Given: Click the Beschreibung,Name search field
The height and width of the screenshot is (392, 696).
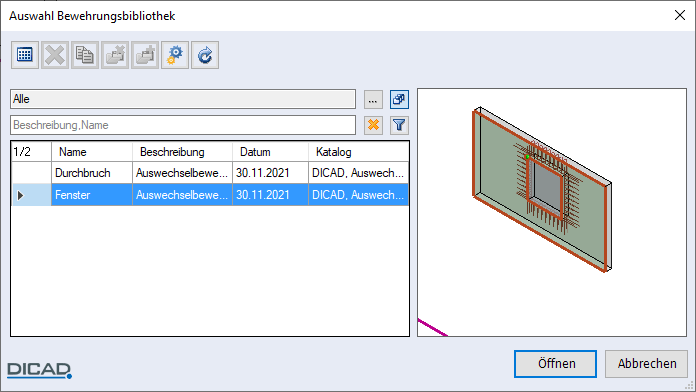Looking at the screenshot, I should pos(183,125).
